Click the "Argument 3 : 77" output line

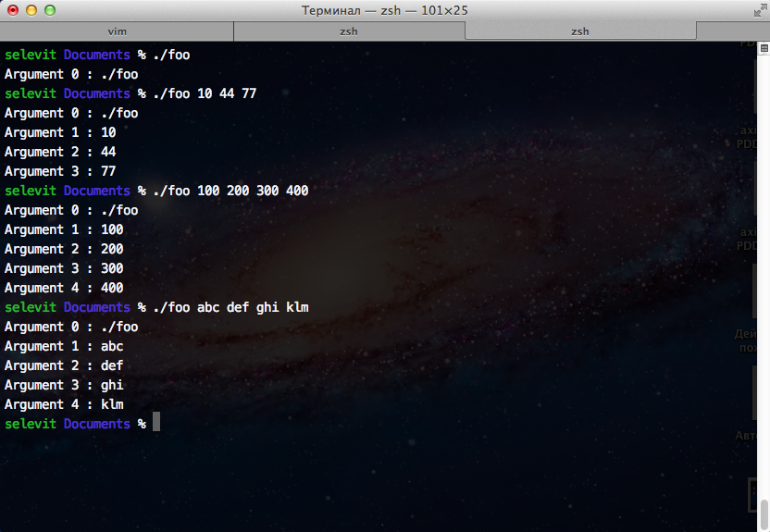(x=60, y=171)
